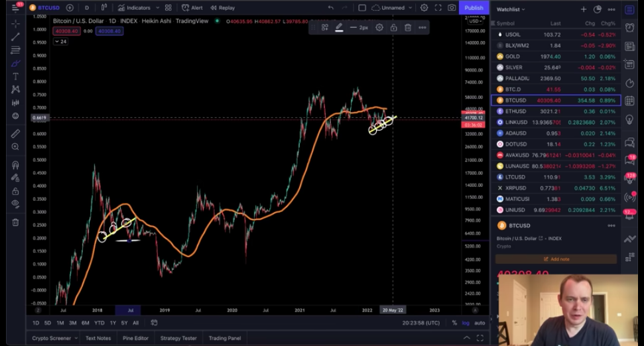Delete the selected drawing
This screenshot has width=644, height=346.
[408, 27]
